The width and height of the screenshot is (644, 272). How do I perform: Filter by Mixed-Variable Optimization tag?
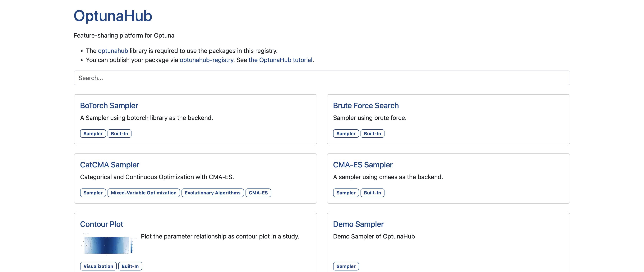tap(144, 193)
